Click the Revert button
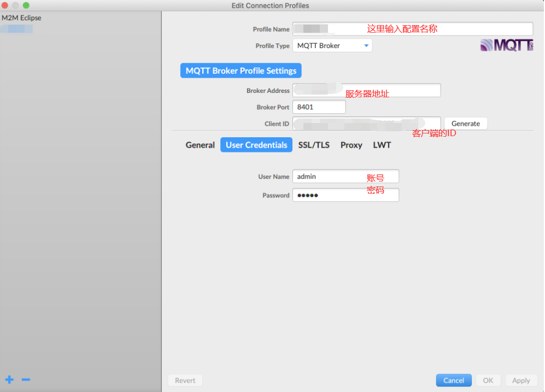Screen dimensions: 545x392 (x=185, y=381)
